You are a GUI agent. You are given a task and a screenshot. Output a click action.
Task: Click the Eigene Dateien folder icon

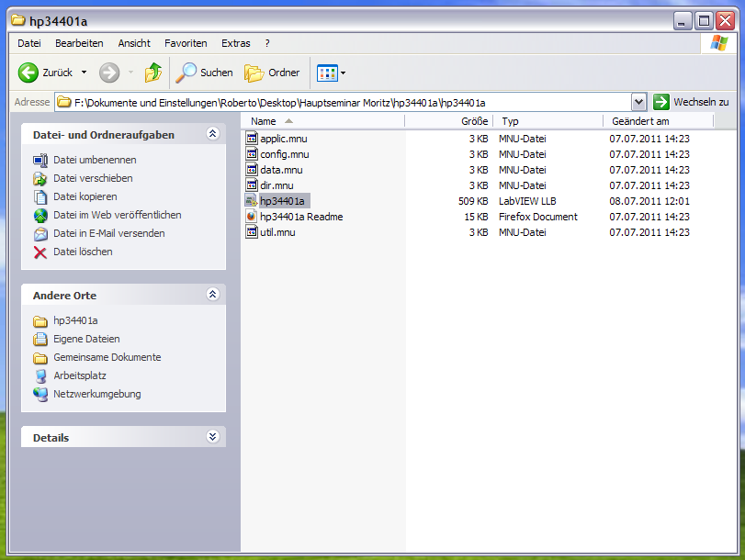click(40, 340)
